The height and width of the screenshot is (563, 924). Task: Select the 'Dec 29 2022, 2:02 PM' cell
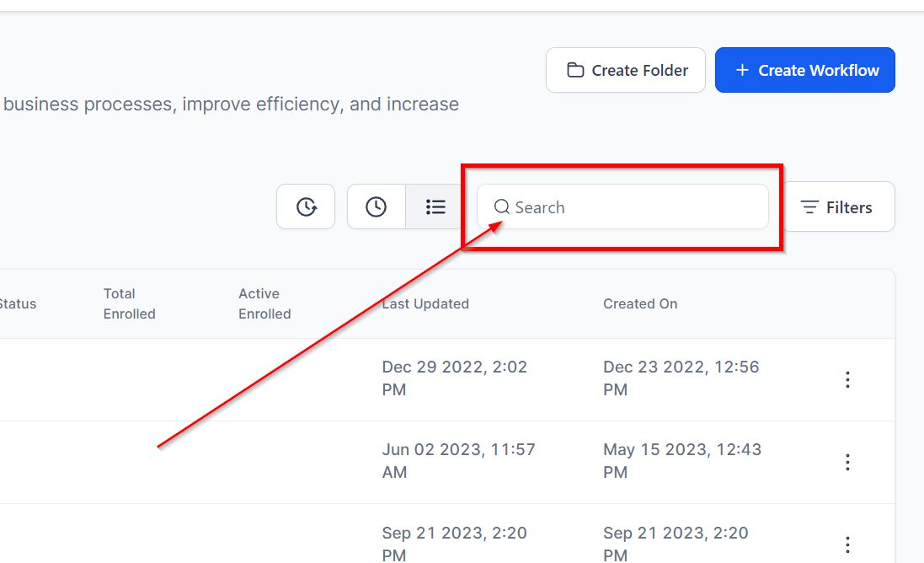pyautogui.click(x=454, y=378)
